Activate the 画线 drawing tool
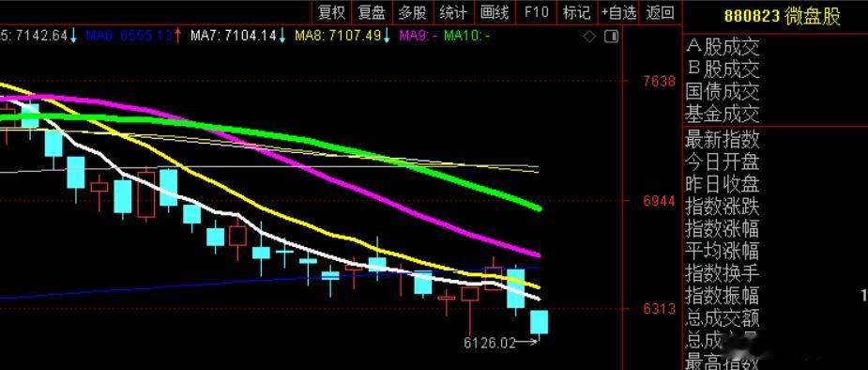The width and height of the screenshot is (868, 370). (495, 12)
